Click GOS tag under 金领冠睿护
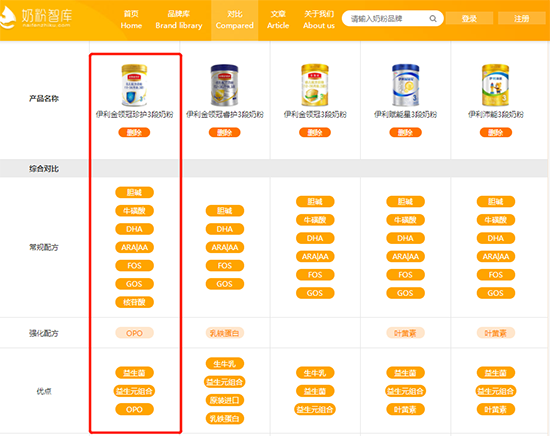Screen dimensions: 550x436 [x=224, y=284]
